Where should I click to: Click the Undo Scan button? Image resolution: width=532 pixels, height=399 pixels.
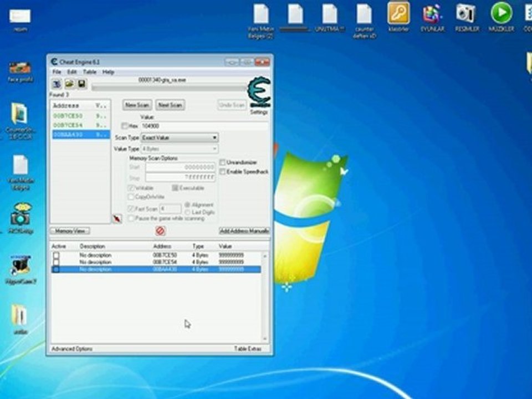(232, 105)
